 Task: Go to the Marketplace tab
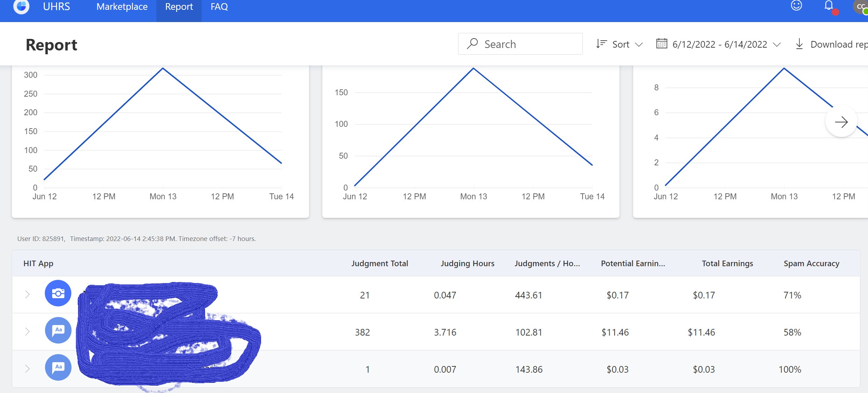(122, 7)
